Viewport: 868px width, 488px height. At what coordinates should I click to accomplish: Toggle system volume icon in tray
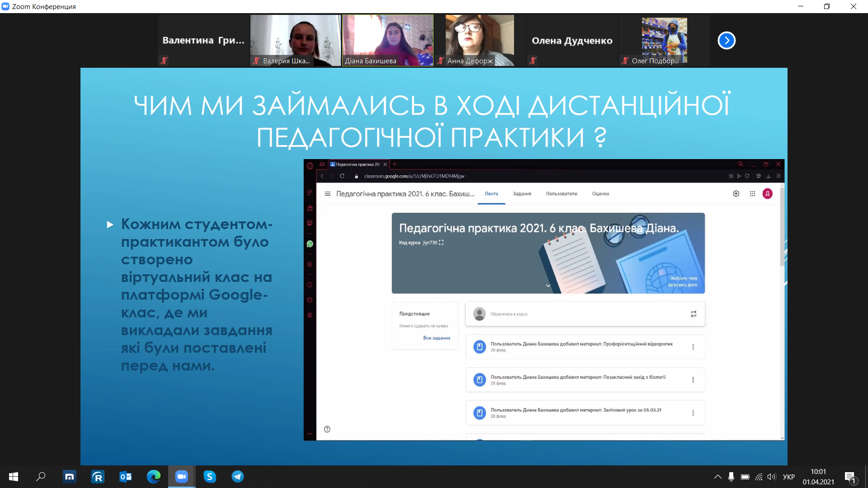[771, 477]
